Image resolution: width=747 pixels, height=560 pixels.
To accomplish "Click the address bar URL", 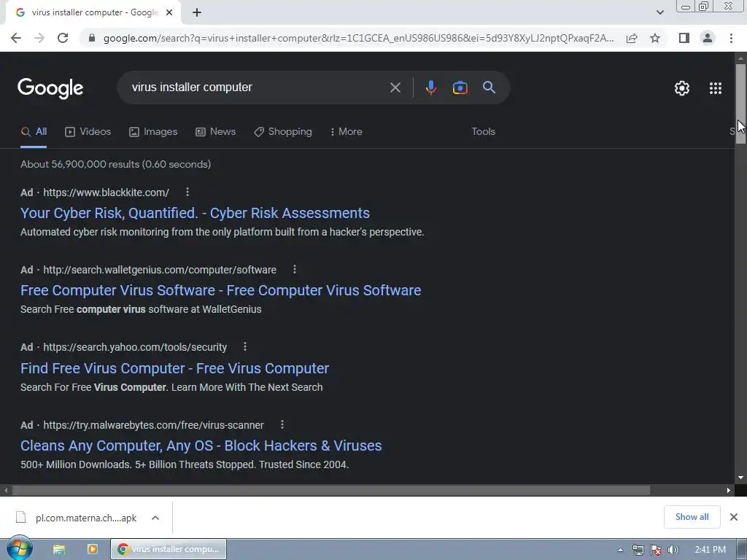I will [358, 38].
